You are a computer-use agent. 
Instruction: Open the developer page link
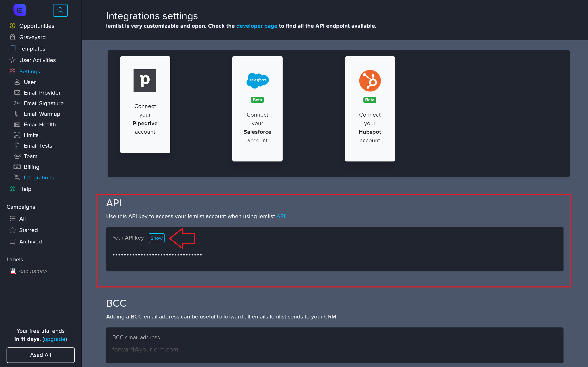(x=257, y=26)
